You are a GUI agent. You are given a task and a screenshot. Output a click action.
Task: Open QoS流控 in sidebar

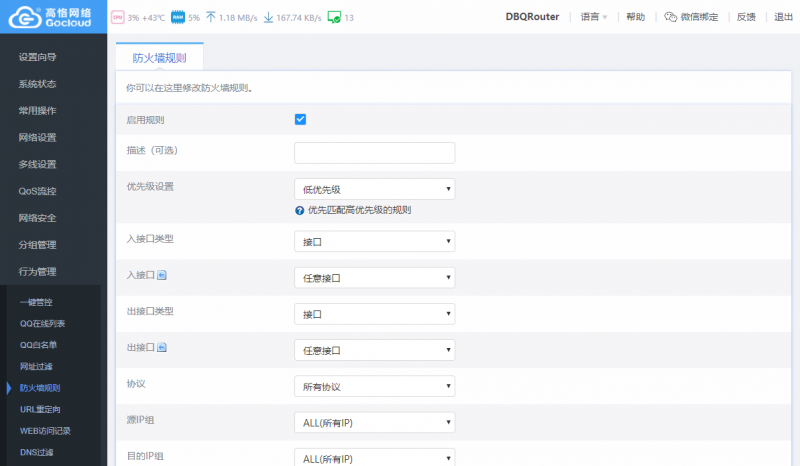tap(37, 191)
